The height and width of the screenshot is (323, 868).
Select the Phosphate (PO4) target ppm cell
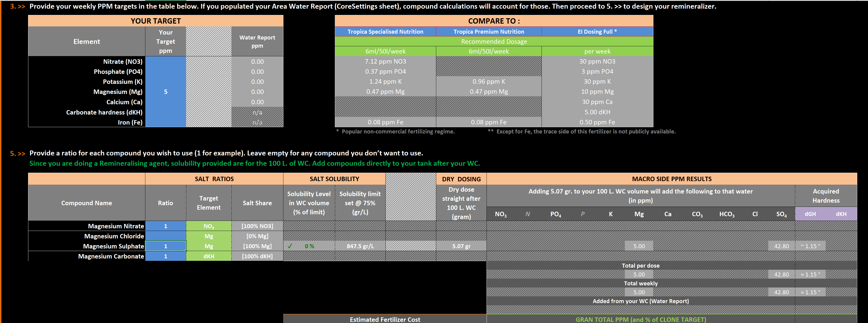click(165, 72)
